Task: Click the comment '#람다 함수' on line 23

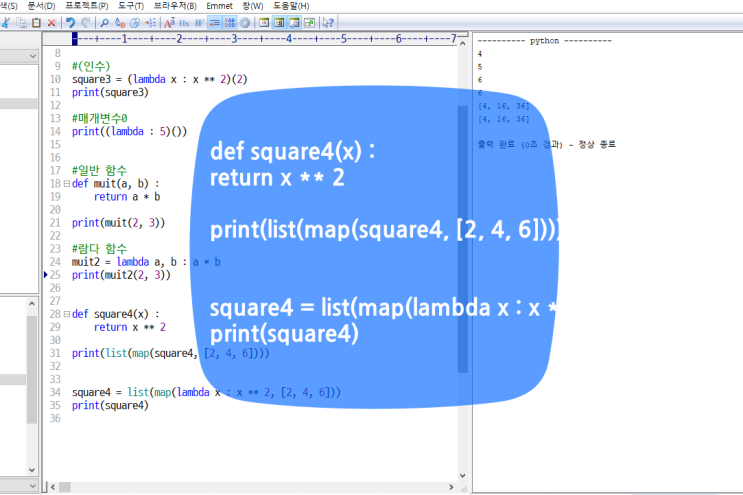Action: tap(100, 249)
